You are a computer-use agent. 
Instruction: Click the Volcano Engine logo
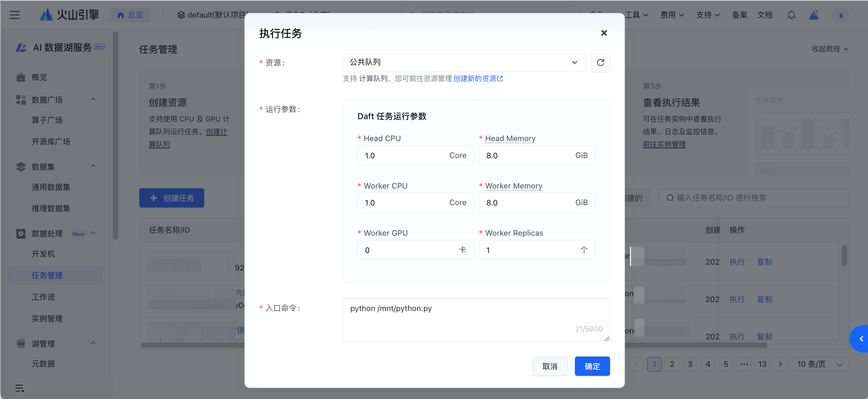tap(69, 15)
